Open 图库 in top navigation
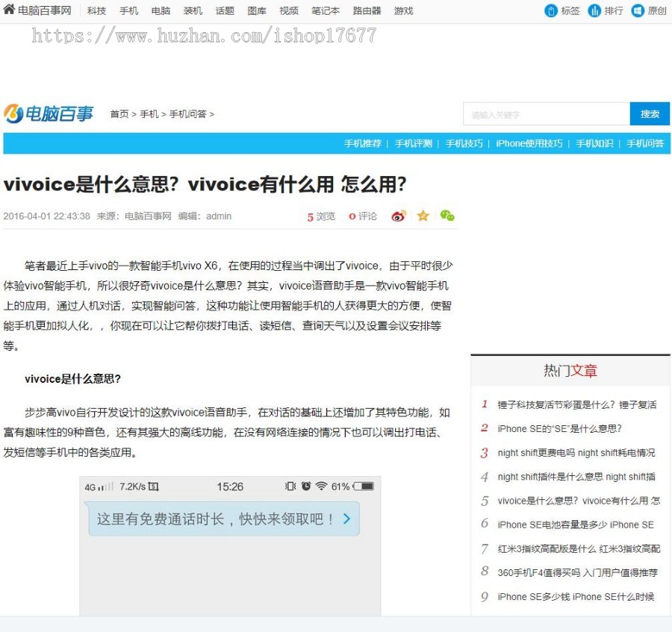 pos(257,10)
